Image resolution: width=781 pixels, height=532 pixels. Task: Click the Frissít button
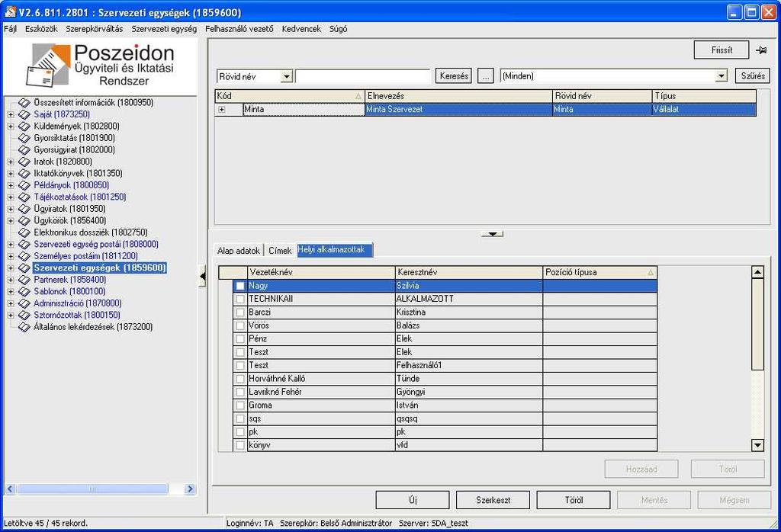click(x=722, y=50)
